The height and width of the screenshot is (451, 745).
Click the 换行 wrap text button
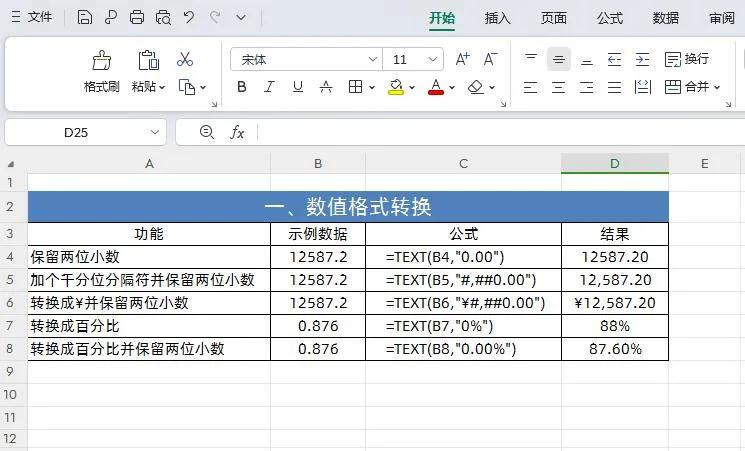(x=687, y=60)
